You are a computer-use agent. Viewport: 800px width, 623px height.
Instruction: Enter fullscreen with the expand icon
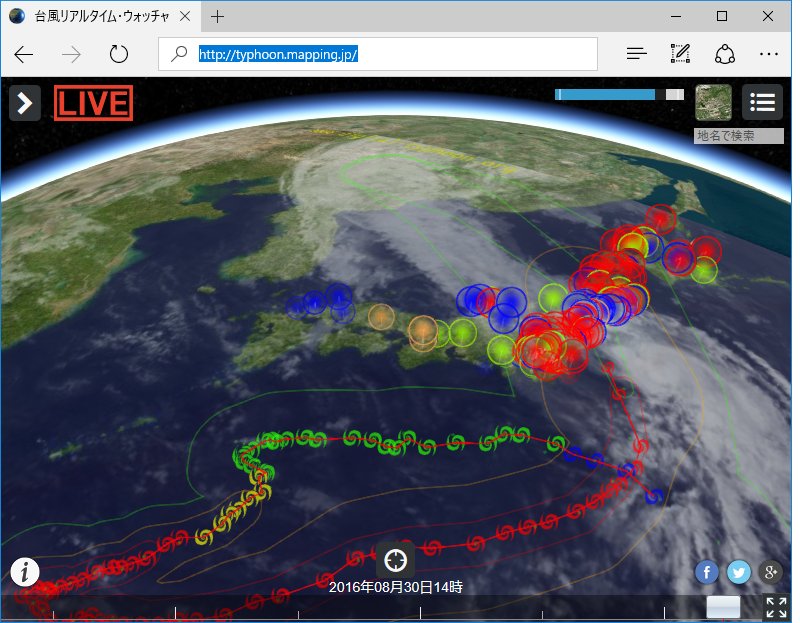click(776, 605)
